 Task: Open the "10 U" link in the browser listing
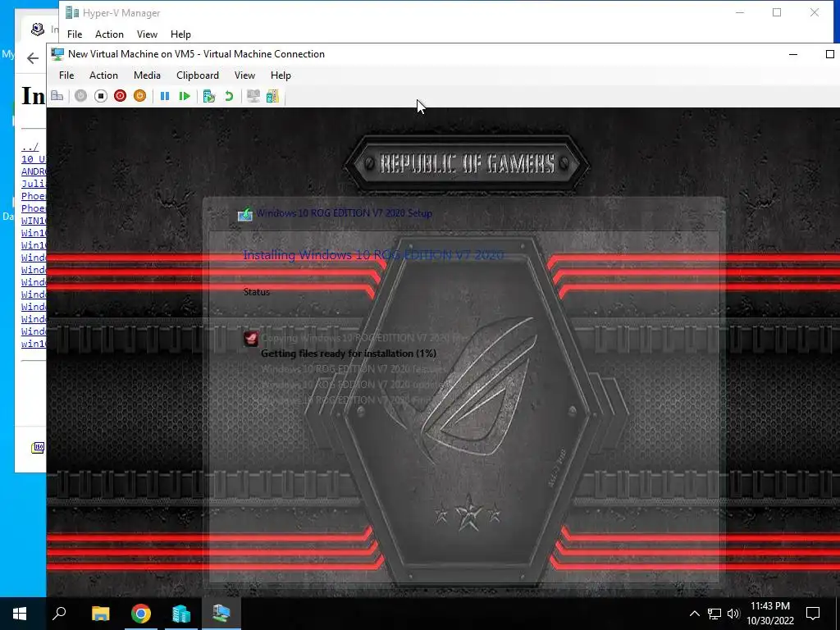click(x=33, y=159)
